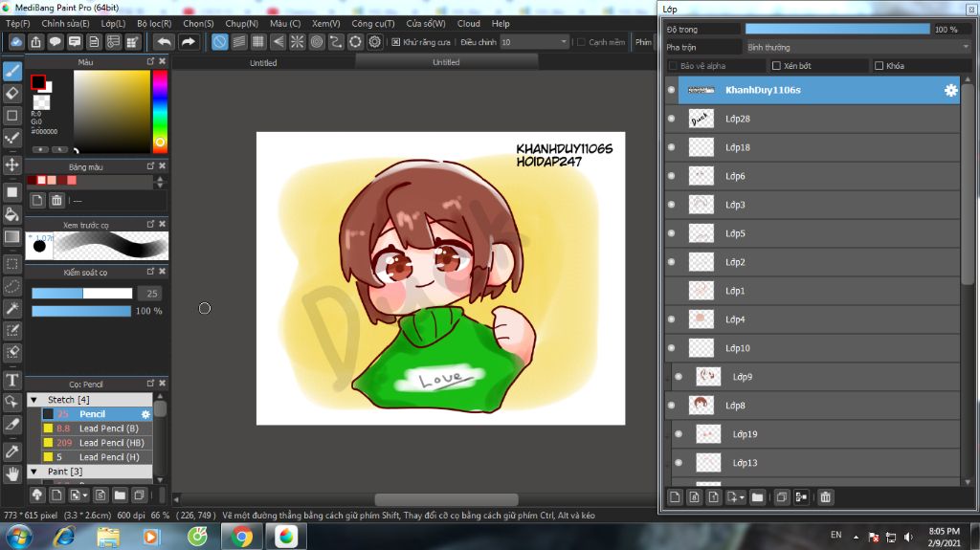Step palette swatch rows up or down

(x=160, y=181)
